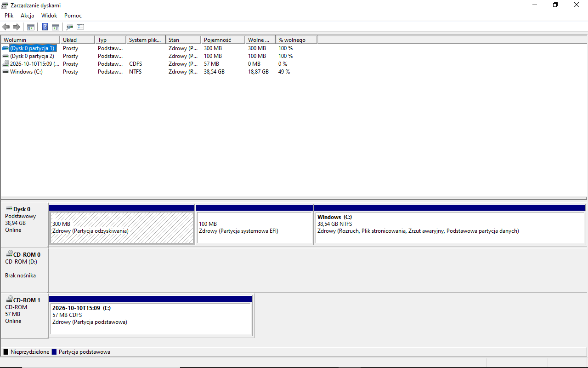588x368 pixels.
Task: Sort by the Wolumin column header
Action: click(30, 40)
